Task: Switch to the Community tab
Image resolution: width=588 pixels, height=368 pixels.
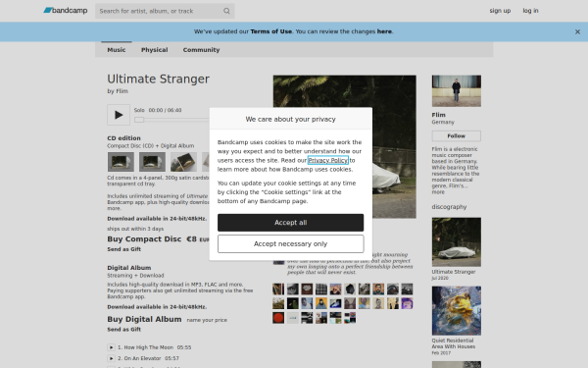Action: coord(201,50)
